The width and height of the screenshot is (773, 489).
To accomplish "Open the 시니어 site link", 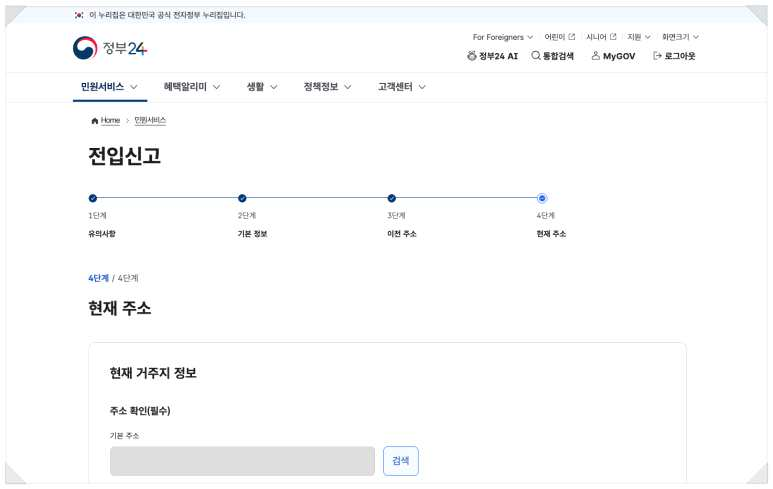I will (x=596, y=37).
